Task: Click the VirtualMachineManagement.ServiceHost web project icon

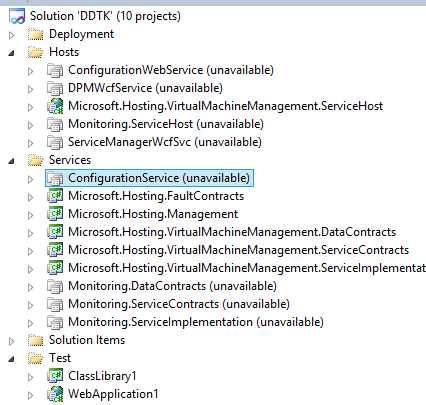Action: tap(55, 106)
